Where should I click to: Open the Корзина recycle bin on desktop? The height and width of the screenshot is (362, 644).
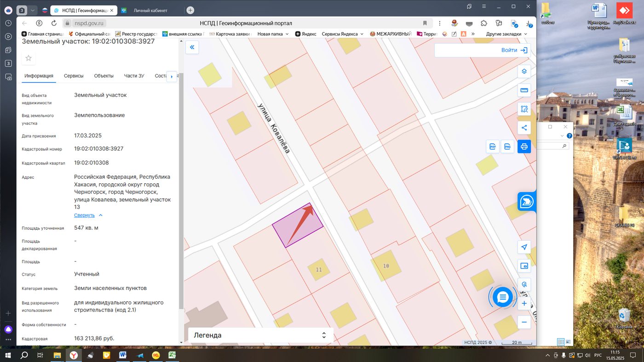pyautogui.click(x=624, y=318)
